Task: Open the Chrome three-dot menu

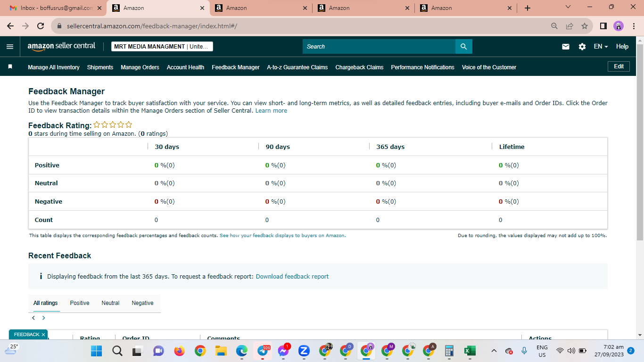Action: pyautogui.click(x=634, y=26)
